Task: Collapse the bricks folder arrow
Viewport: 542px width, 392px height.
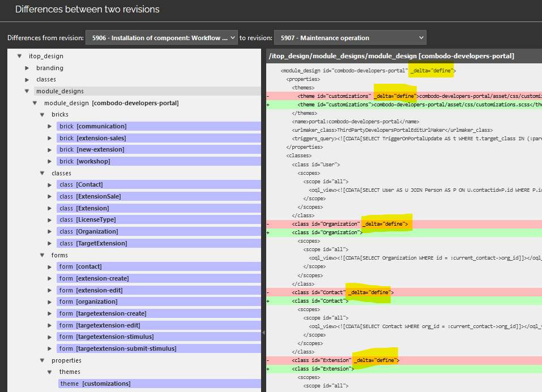Action: tap(42, 114)
